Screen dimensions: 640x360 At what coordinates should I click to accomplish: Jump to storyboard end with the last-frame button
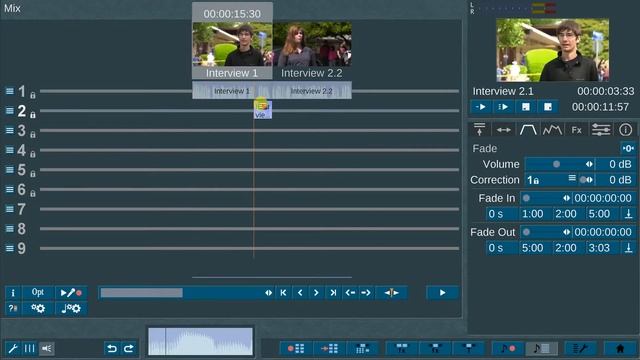(333, 293)
